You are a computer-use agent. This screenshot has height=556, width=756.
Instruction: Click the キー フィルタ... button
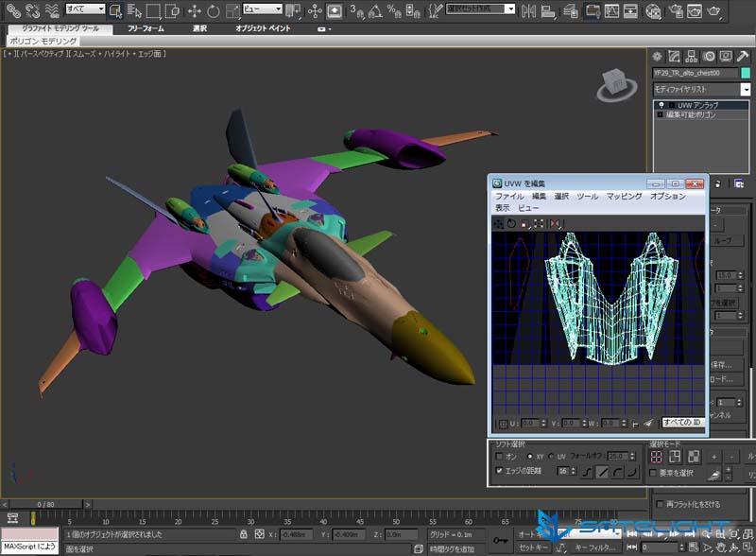(x=595, y=547)
